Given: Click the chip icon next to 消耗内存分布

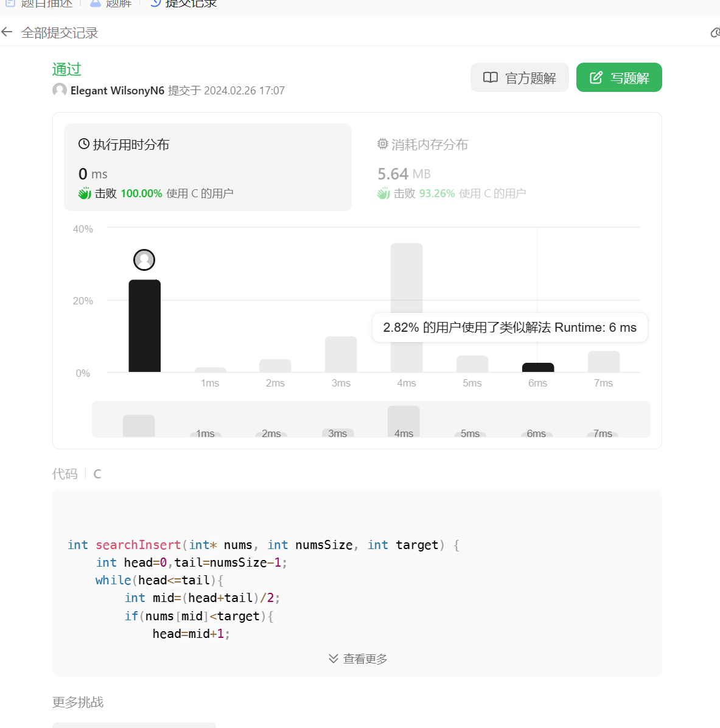Looking at the screenshot, I should 382,144.
